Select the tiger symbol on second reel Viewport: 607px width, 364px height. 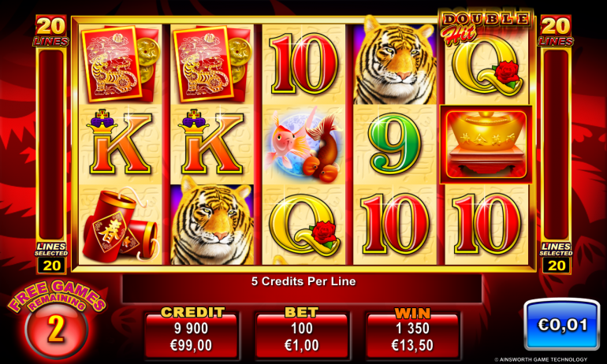(212, 221)
